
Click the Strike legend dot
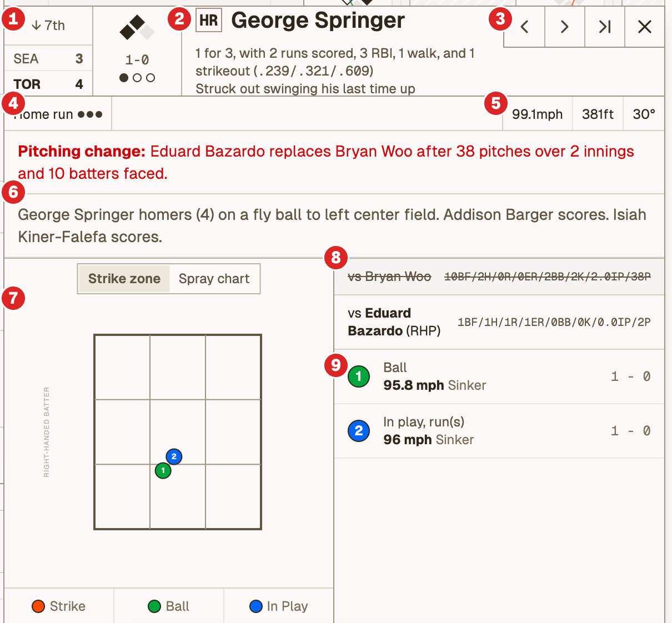(38, 606)
